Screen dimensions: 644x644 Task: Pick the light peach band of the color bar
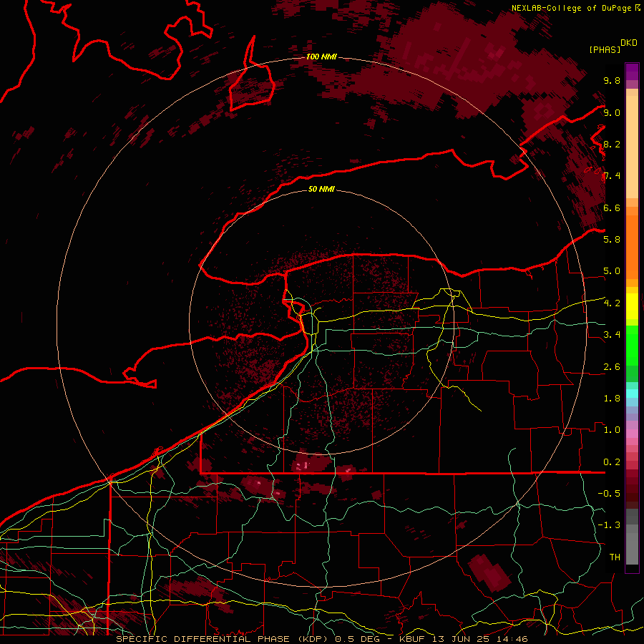[632, 147]
